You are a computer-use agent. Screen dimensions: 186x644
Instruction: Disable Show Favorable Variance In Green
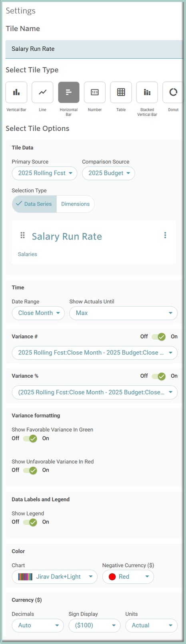30,438
